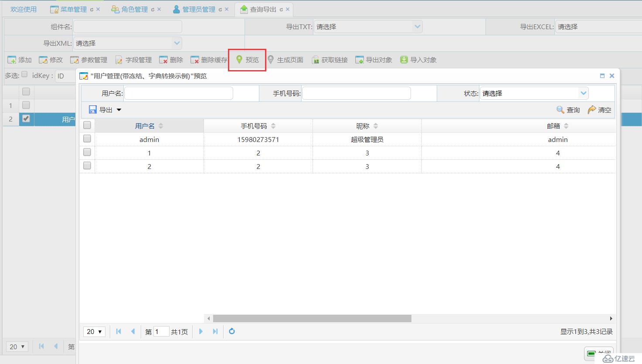Click the 添加 add toolbar button
This screenshot has height=364, width=642.
20,60
